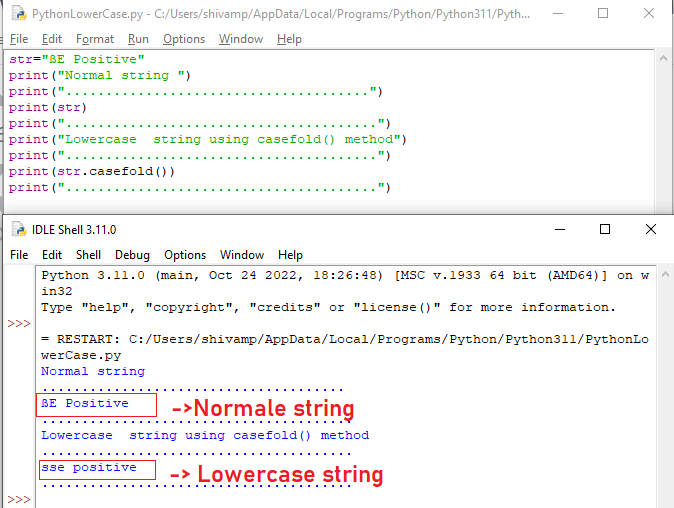The width and height of the screenshot is (674, 508).
Task: Open Shell menu in IDLE Shell
Action: (x=88, y=255)
